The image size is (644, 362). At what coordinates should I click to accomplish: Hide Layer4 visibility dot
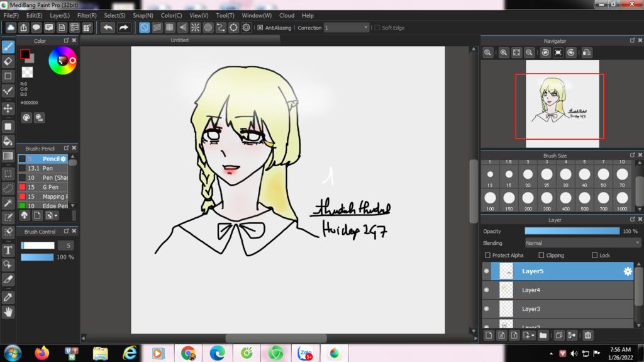coord(487,290)
